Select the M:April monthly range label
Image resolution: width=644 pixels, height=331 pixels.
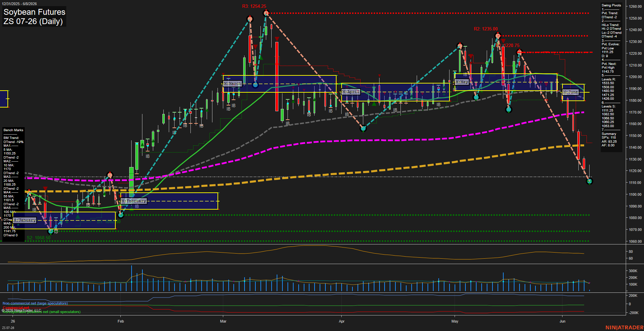pyautogui.click(x=351, y=92)
